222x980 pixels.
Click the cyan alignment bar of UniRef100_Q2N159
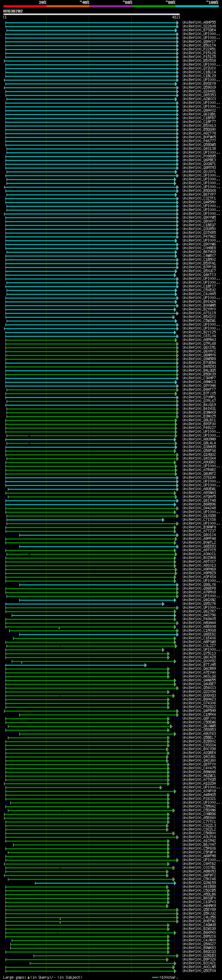pyautogui.click(x=105, y=883)
